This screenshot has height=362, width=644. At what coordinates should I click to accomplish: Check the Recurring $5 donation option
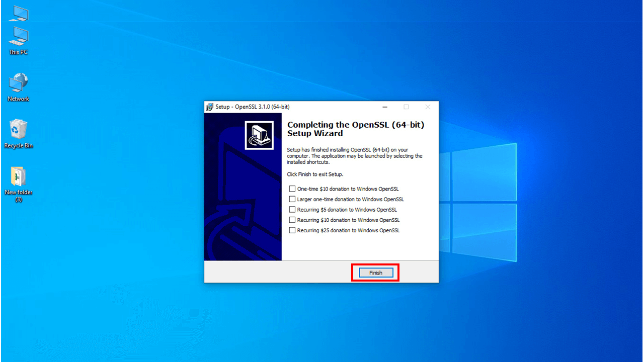[x=292, y=210]
